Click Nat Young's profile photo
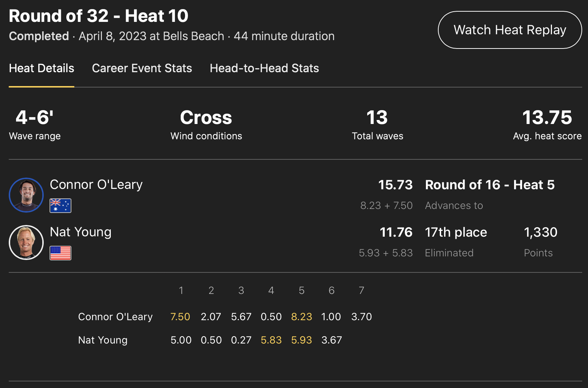 [26, 242]
